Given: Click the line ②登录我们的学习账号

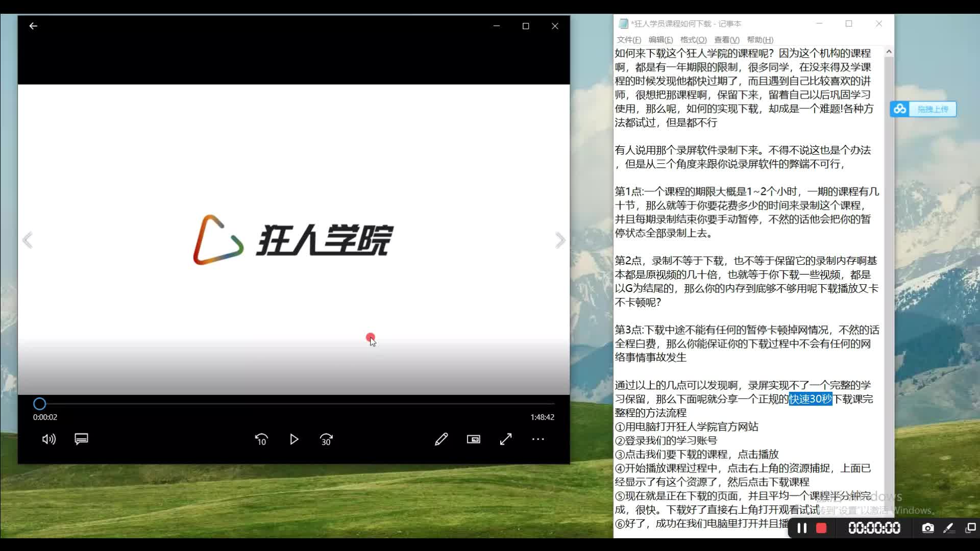Looking at the screenshot, I should point(666,440).
